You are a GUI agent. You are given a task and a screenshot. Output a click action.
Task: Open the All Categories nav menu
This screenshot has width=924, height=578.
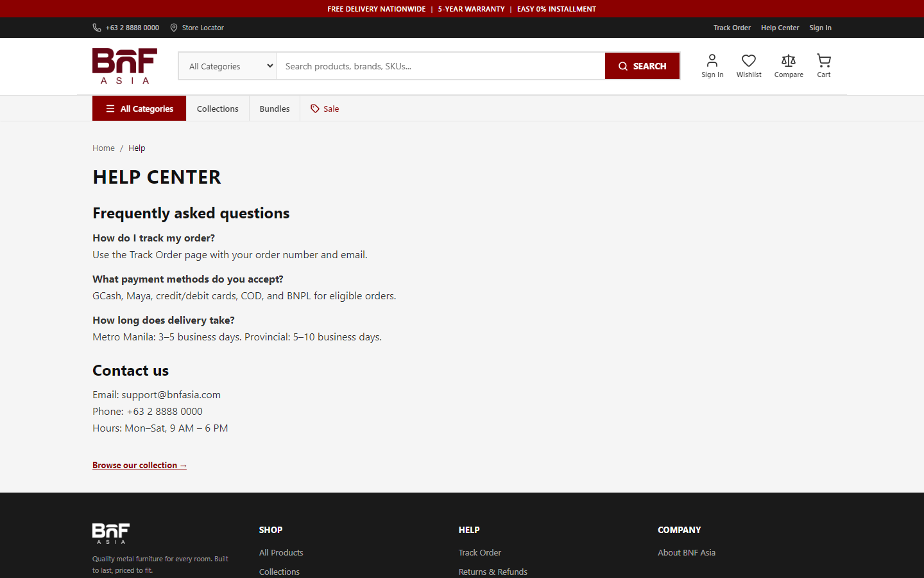[139, 109]
